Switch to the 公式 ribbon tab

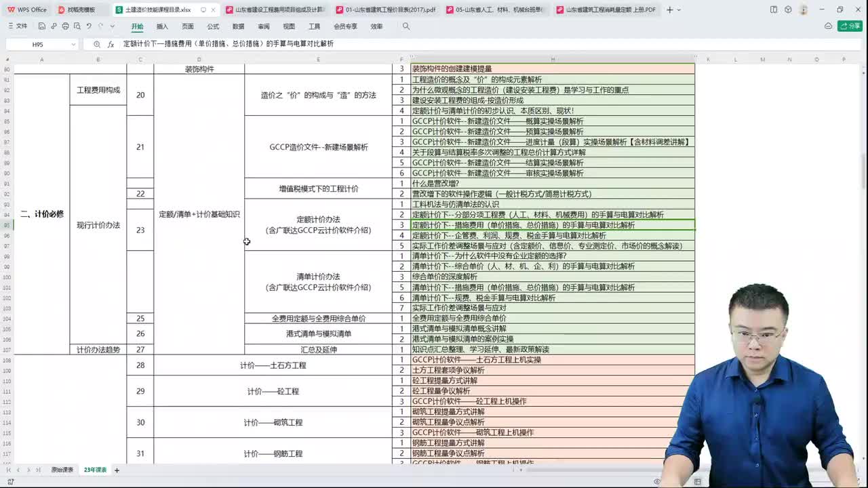point(213,26)
